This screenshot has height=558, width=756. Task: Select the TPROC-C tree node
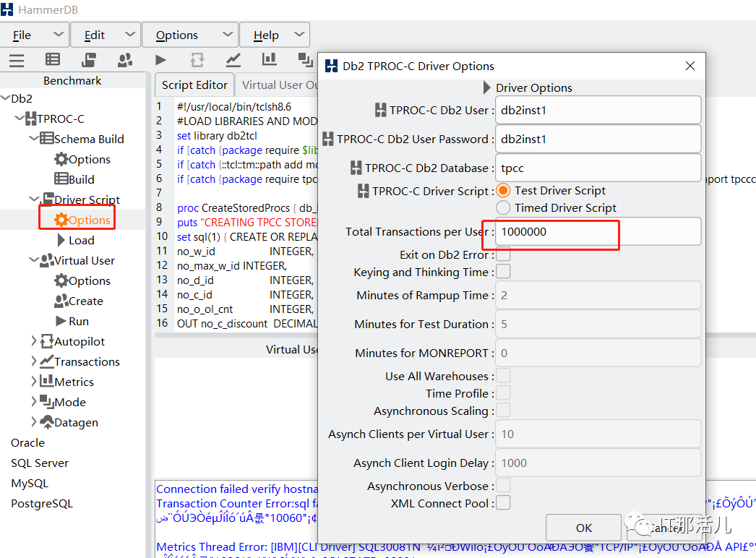(55, 119)
